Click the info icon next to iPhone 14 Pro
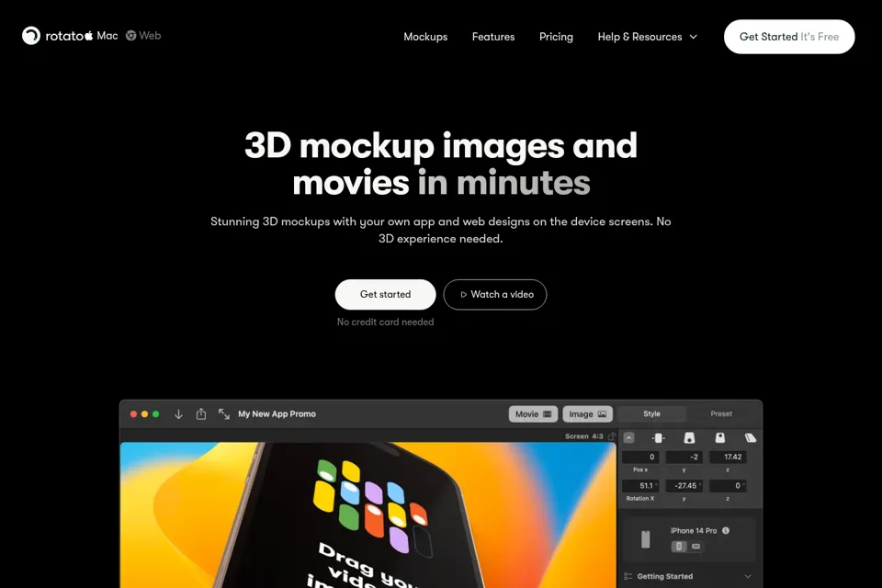Screen dimensions: 882x588 726,531
